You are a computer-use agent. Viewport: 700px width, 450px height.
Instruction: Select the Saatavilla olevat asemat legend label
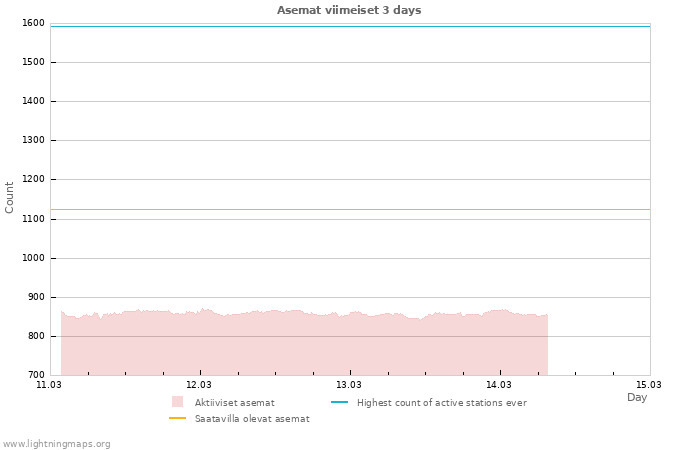coord(252,419)
